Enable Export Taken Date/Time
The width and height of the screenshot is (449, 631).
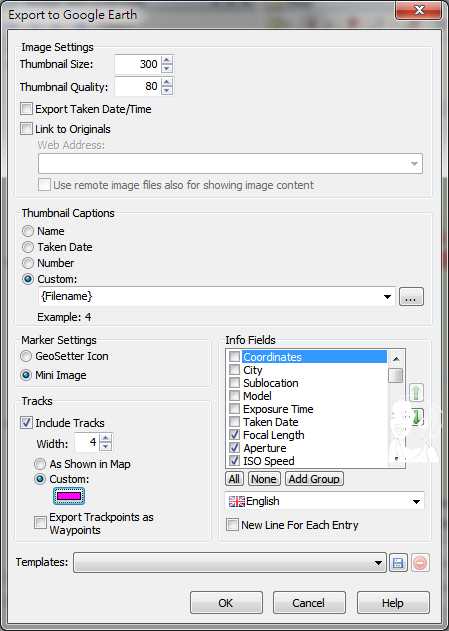click(27, 109)
